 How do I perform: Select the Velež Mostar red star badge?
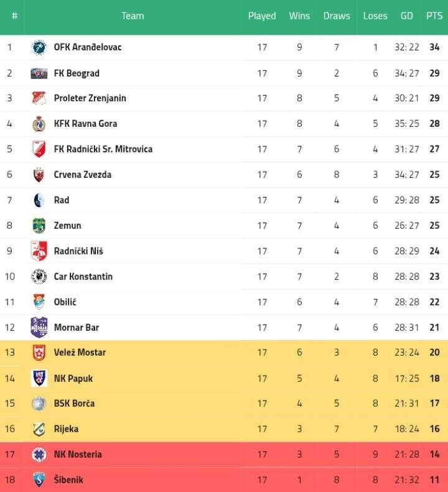tap(39, 353)
